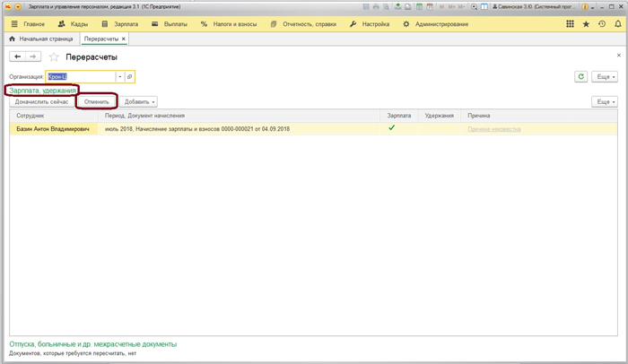Select the Перерасчеты tab
The height and width of the screenshot is (364, 628).
[100, 39]
